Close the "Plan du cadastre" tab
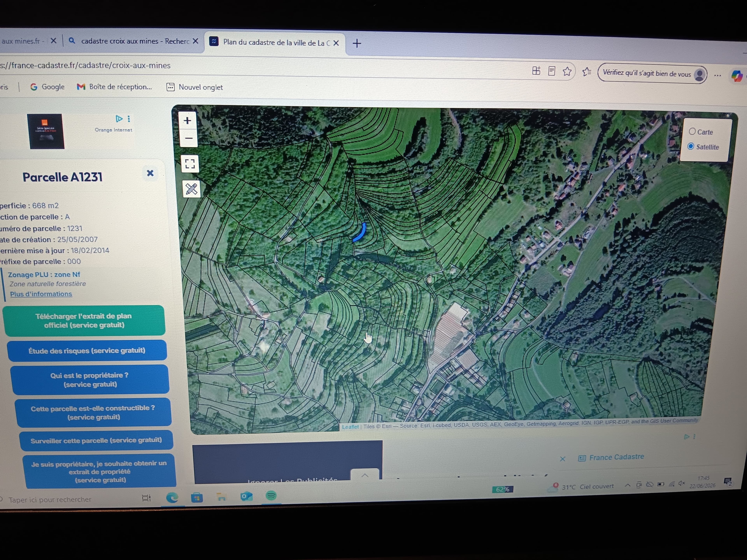 point(336,43)
